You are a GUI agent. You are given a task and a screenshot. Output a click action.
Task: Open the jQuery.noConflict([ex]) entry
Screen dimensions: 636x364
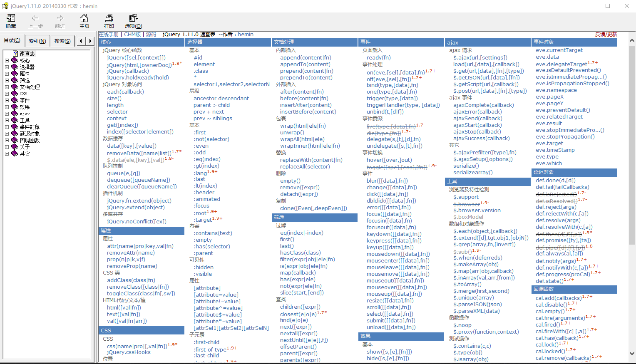137,222
